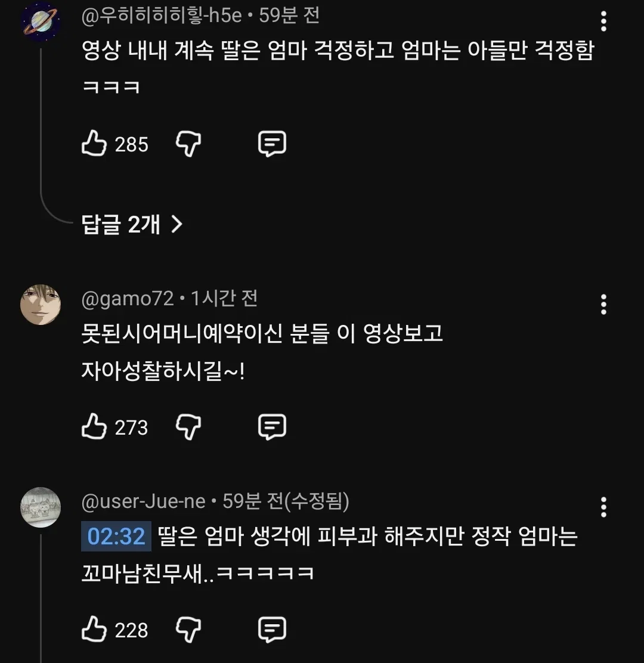Dislike the comment by @우히히히힣-h5e
Viewport: 644px width, 663px height.
tap(188, 144)
